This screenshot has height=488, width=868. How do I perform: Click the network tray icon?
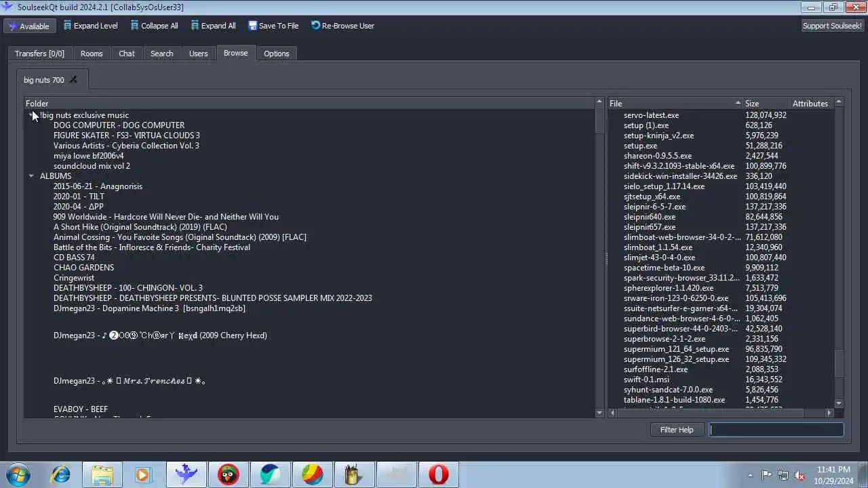(783, 475)
